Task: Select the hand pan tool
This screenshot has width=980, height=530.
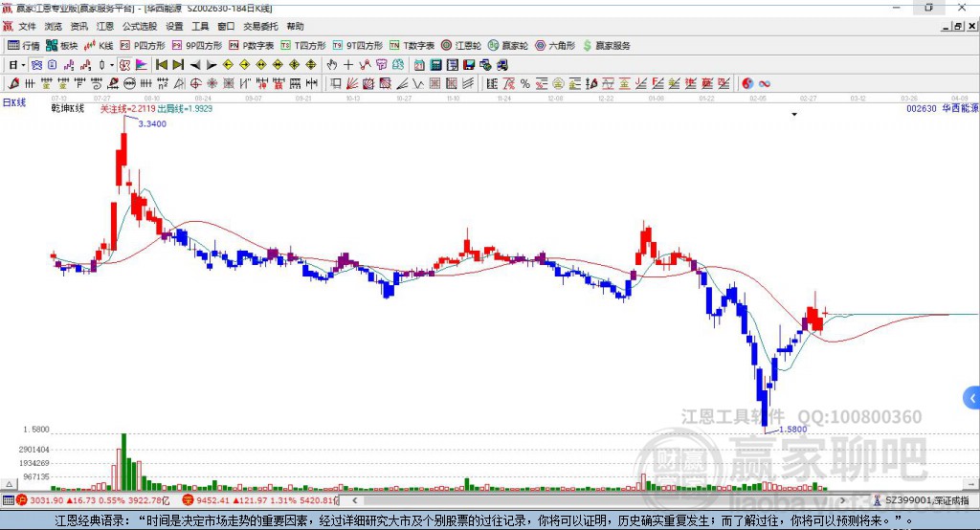Action: click(332, 65)
